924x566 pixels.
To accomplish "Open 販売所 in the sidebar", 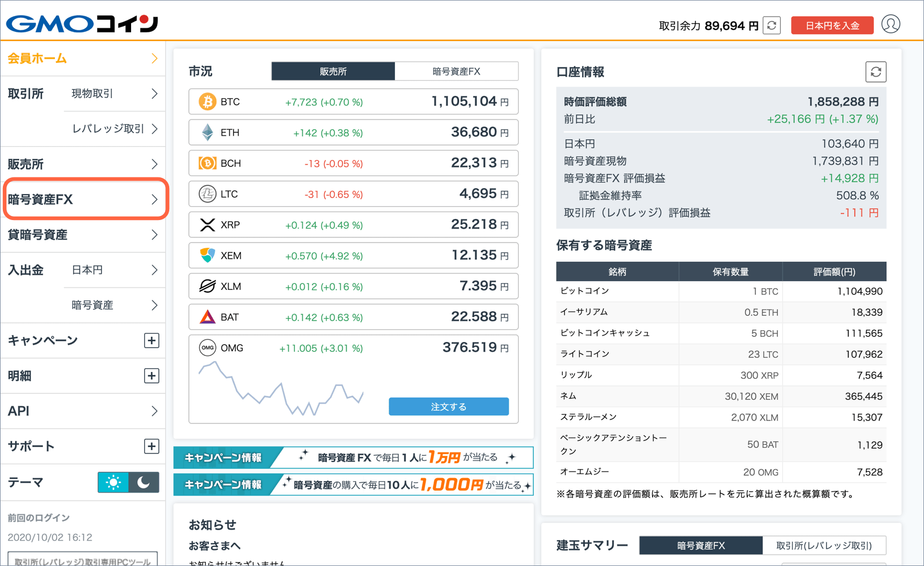I will click(83, 164).
